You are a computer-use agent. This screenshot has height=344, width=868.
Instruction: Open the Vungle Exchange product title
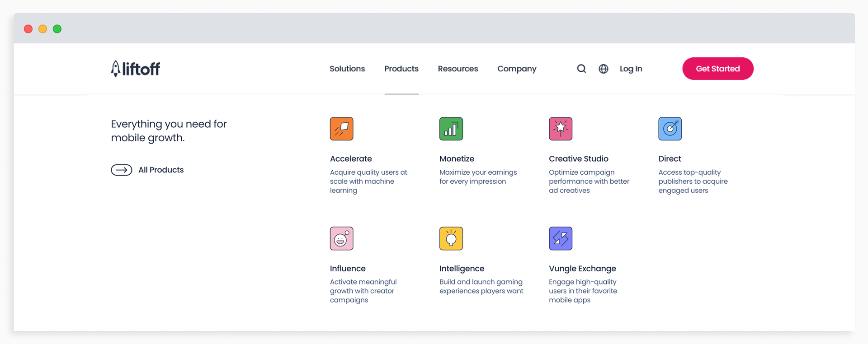[x=582, y=269]
